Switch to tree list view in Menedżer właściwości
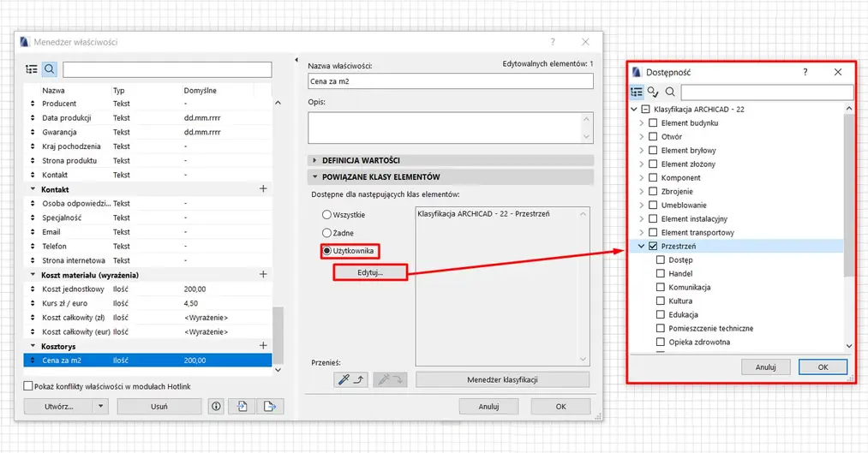Screen dimensions: 868x453 tap(32, 69)
